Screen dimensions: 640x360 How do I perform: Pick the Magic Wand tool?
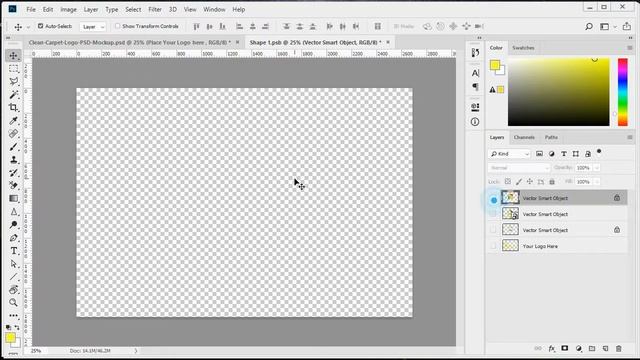[x=13, y=95]
